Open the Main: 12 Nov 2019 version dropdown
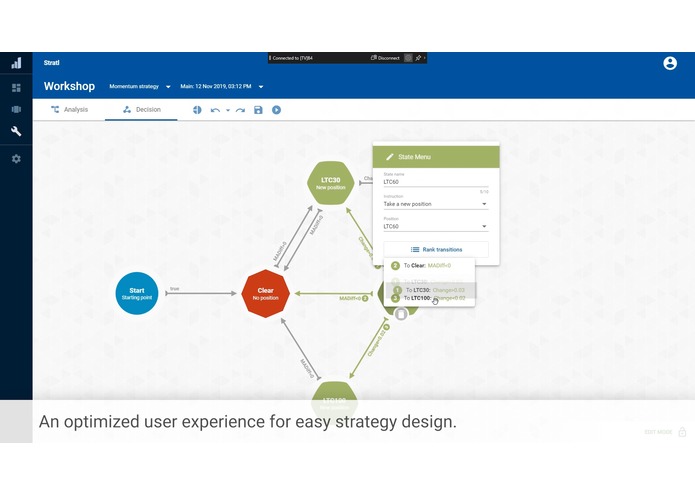The width and height of the screenshot is (695, 494). pyautogui.click(x=222, y=86)
